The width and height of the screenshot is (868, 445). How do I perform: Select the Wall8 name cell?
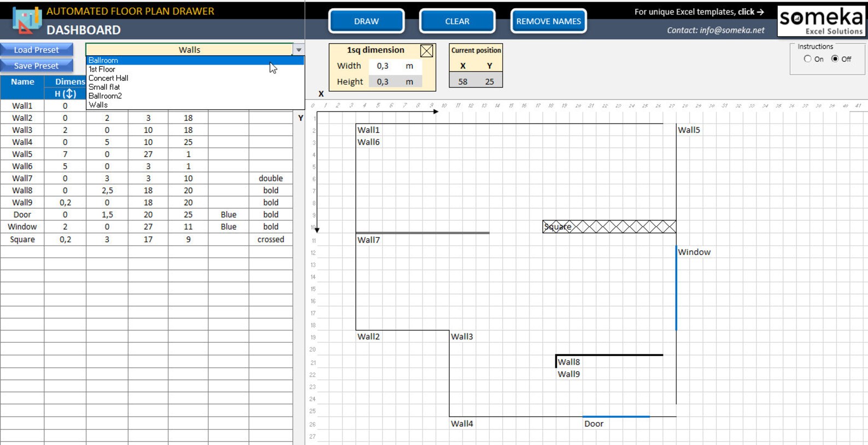point(22,190)
